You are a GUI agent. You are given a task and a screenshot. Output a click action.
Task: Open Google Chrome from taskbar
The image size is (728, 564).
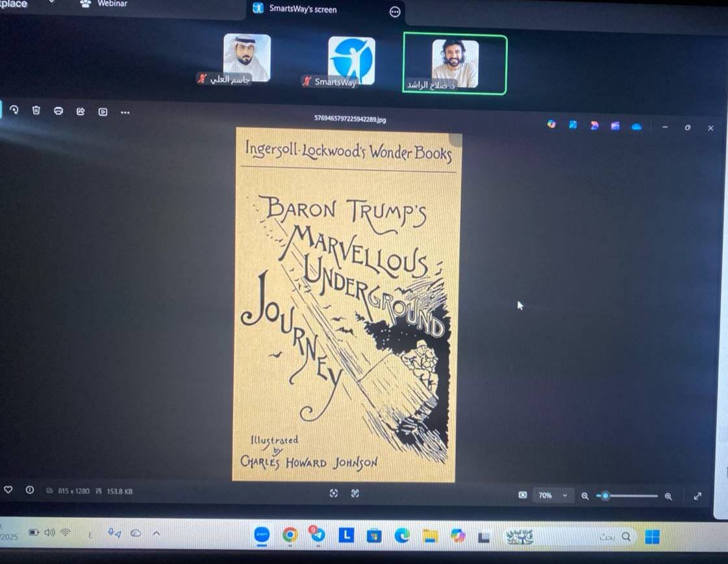tap(290, 535)
